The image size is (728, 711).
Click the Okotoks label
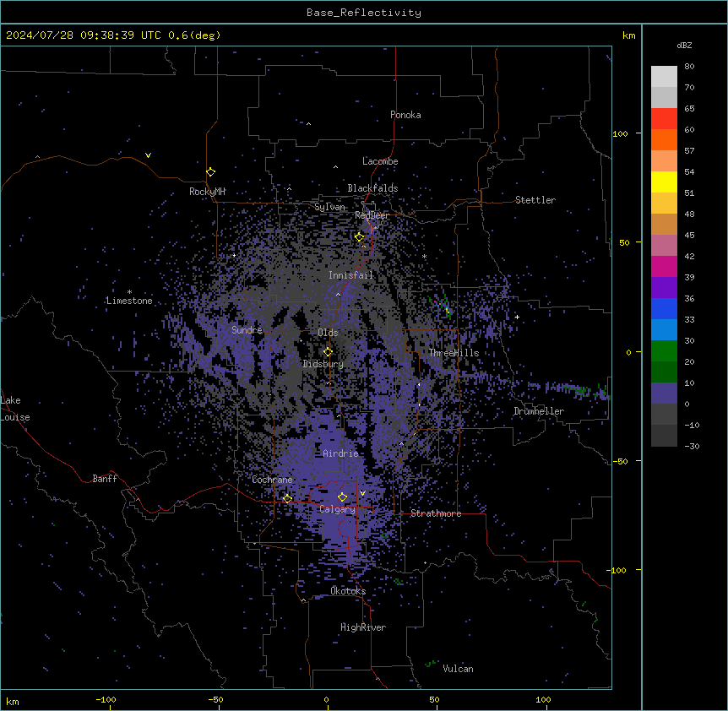348,591
